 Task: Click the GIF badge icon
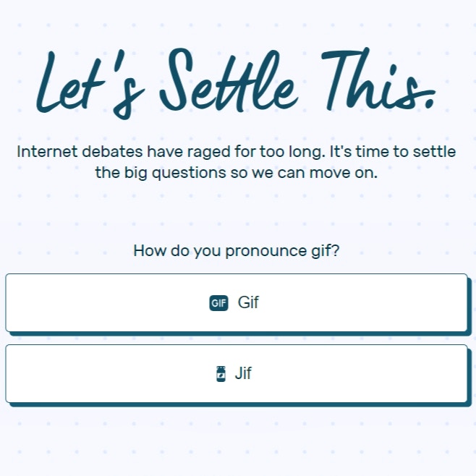218,303
